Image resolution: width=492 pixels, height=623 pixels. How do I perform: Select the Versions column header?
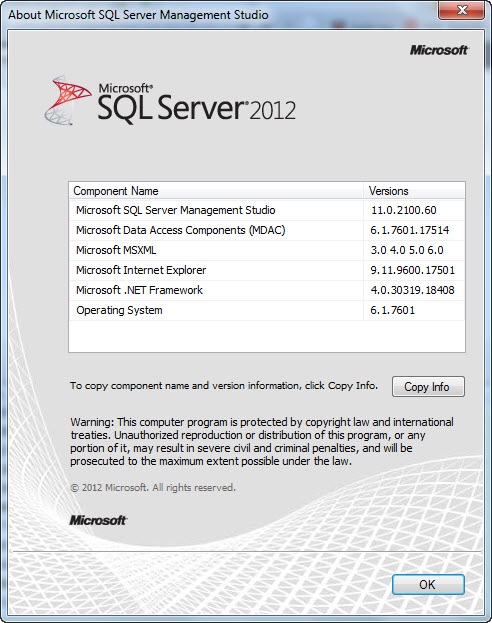pyautogui.click(x=414, y=191)
